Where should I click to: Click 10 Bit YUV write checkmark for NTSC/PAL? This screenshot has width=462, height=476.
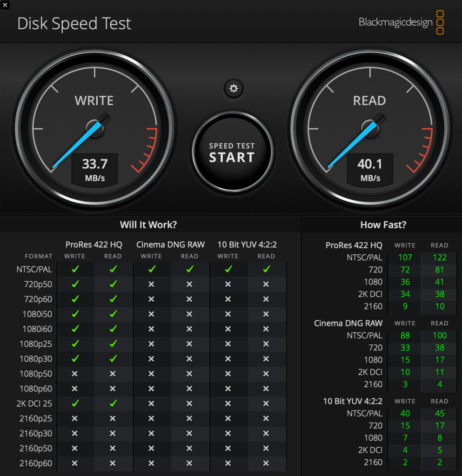coord(228,269)
